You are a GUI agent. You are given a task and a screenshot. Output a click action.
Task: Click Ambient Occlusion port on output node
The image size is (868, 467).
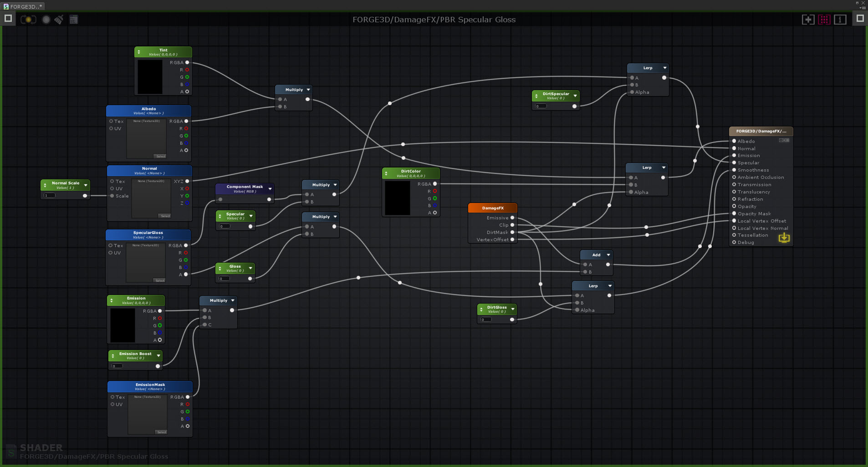734,177
